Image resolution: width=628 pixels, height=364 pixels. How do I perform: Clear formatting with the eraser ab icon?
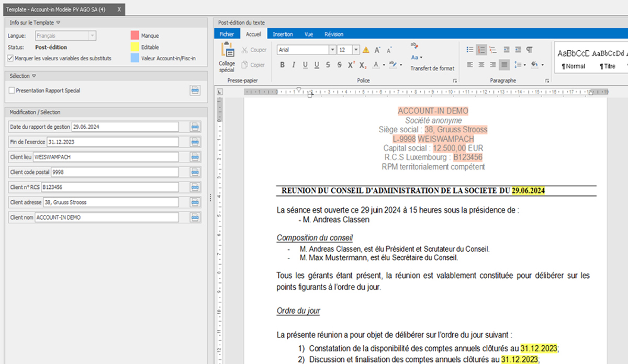pyautogui.click(x=414, y=45)
